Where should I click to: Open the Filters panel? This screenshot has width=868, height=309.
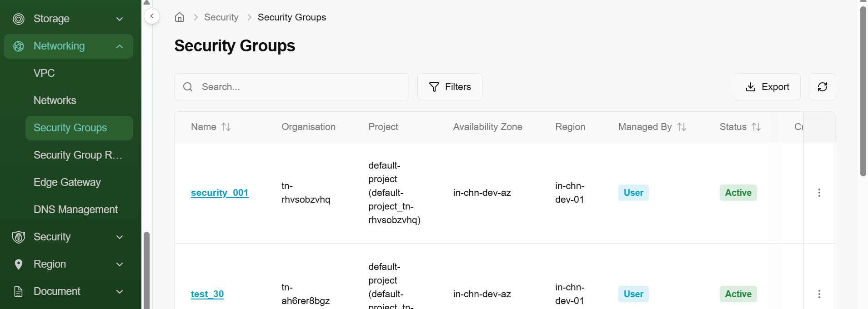point(450,87)
